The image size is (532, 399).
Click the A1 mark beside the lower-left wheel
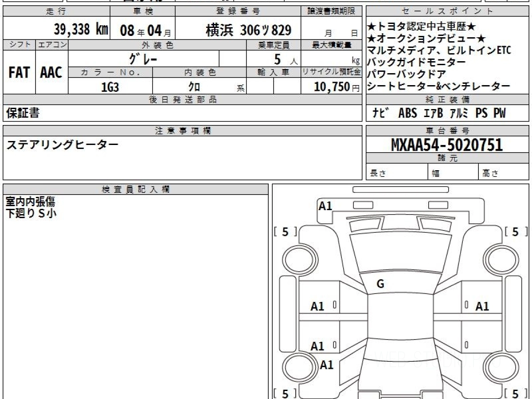327,365
